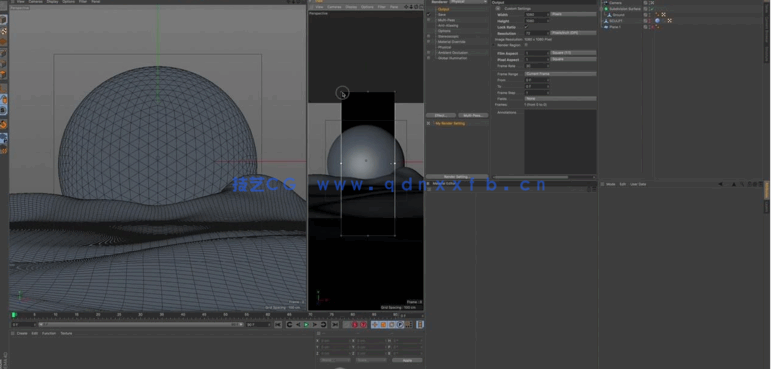The height and width of the screenshot is (369, 775).
Task: Click the Frame Rate input field
Action: tap(537, 66)
